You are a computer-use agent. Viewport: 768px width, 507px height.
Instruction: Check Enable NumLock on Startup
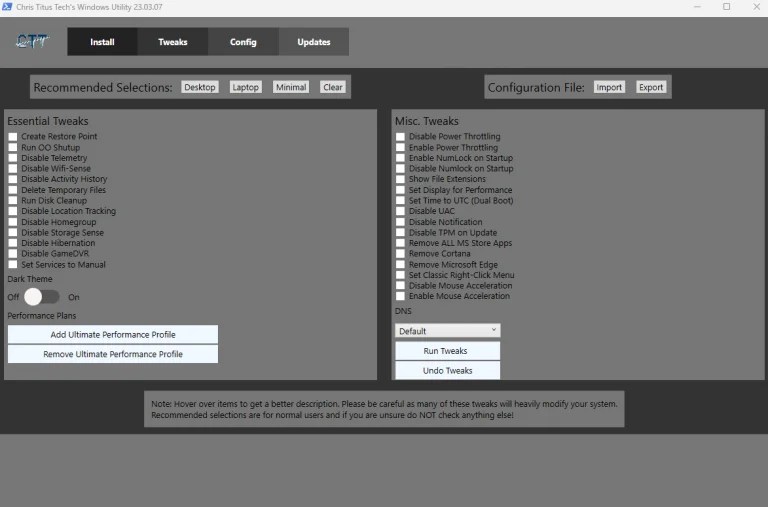[401, 158]
